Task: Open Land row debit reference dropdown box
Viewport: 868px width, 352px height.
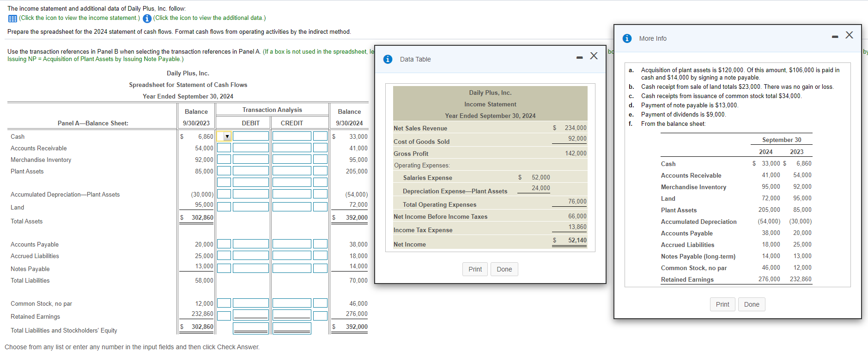Action: pos(224,207)
